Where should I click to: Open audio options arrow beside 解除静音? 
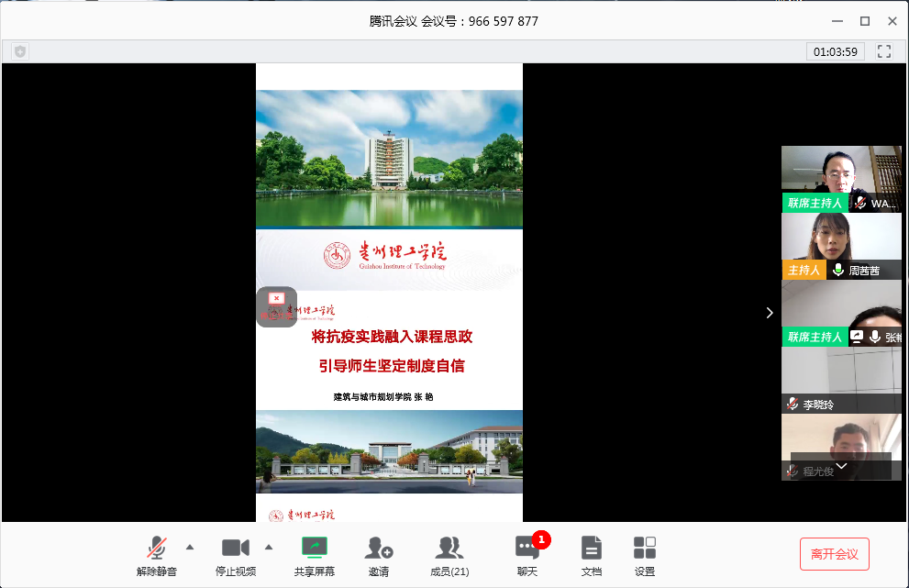click(x=190, y=548)
